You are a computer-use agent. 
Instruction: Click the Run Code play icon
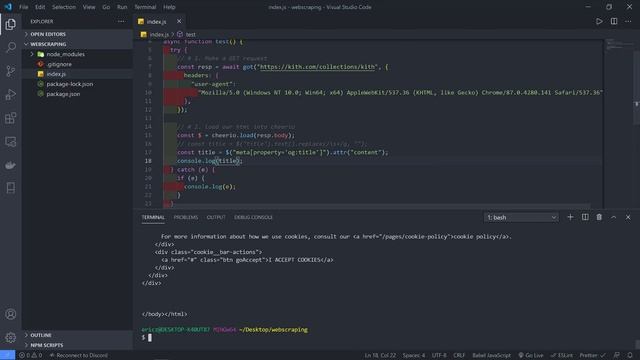[x=599, y=21]
